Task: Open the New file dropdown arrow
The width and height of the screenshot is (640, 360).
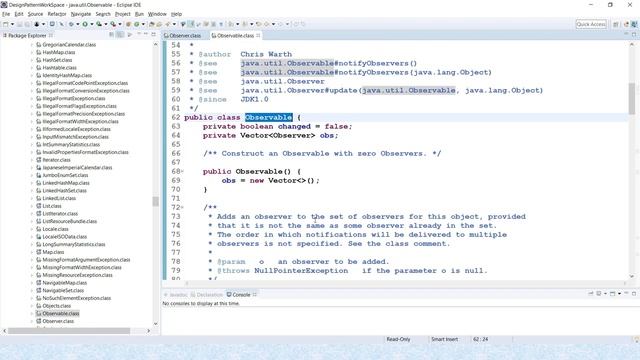Action: tap(12, 24)
